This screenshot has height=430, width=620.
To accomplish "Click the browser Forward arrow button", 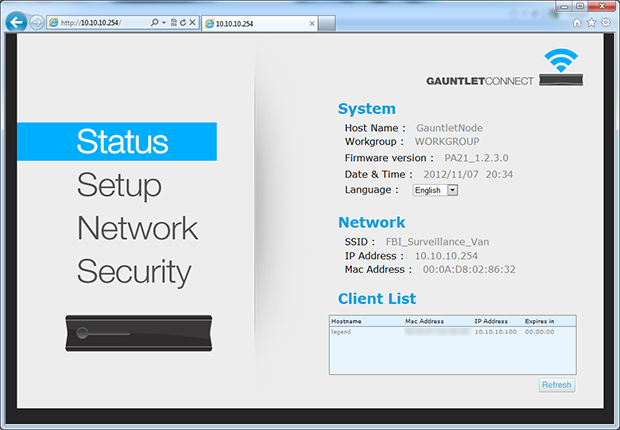I will [x=36, y=22].
